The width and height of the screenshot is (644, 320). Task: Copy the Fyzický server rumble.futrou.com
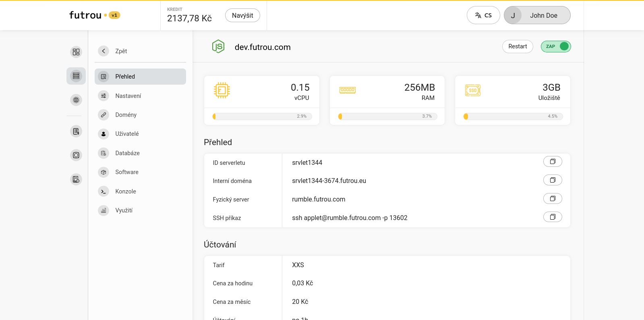click(553, 199)
